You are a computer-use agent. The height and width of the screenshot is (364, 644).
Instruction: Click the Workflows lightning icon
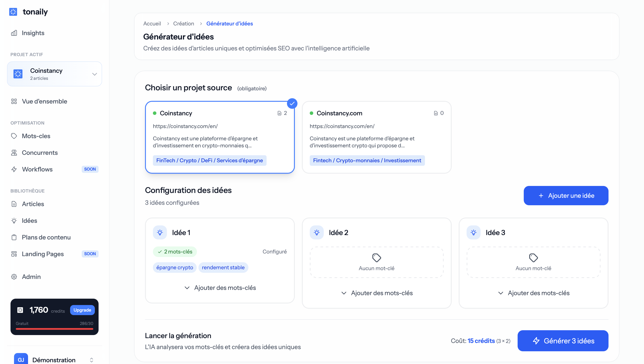pos(14,169)
